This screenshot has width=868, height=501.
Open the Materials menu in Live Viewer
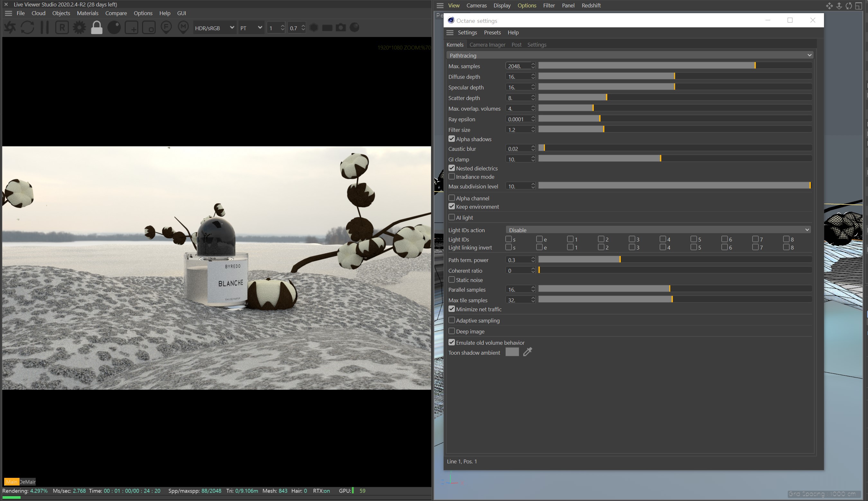(x=87, y=13)
